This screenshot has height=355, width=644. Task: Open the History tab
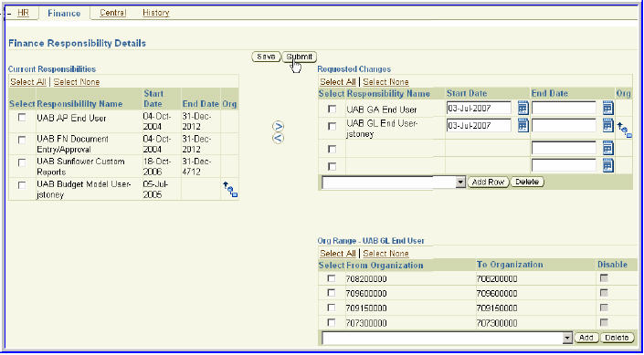[155, 13]
